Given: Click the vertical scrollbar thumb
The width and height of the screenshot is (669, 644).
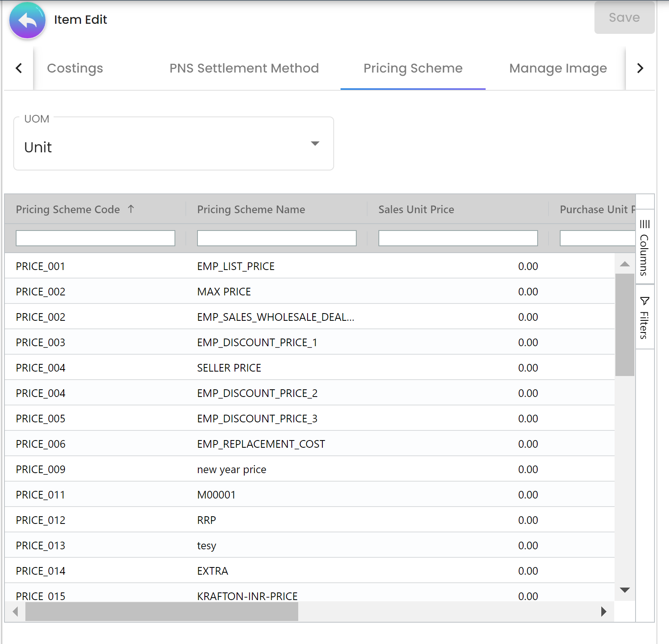Looking at the screenshot, I should click(x=625, y=324).
